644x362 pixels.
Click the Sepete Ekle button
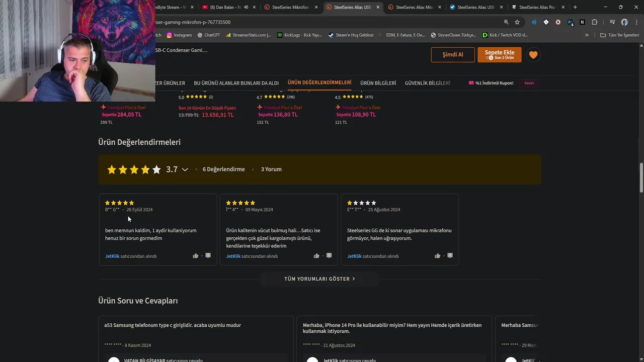(x=500, y=55)
